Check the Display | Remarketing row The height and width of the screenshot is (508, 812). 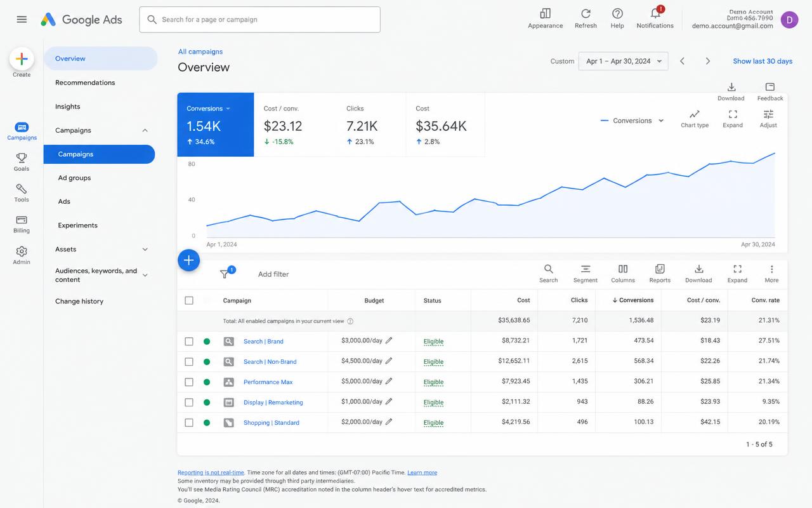point(189,403)
